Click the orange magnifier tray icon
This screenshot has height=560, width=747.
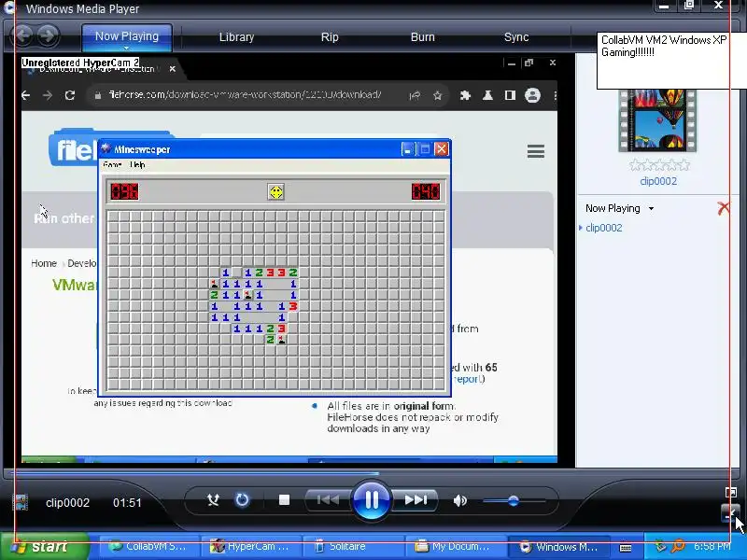(678, 546)
